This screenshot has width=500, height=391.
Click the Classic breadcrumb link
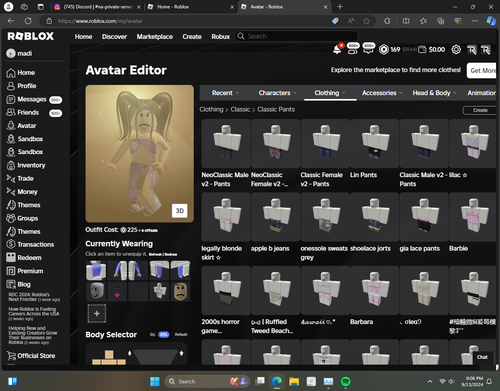240,109
